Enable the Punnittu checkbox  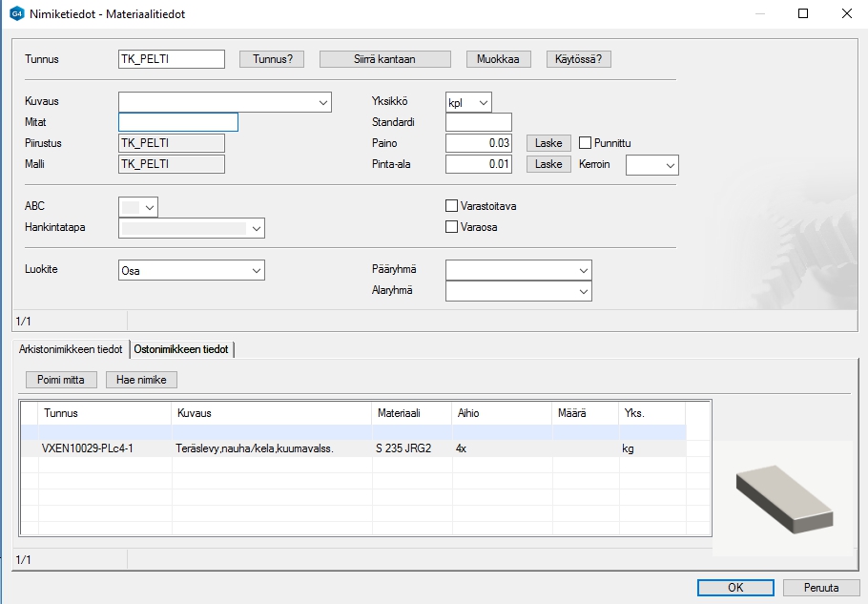click(x=587, y=143)
